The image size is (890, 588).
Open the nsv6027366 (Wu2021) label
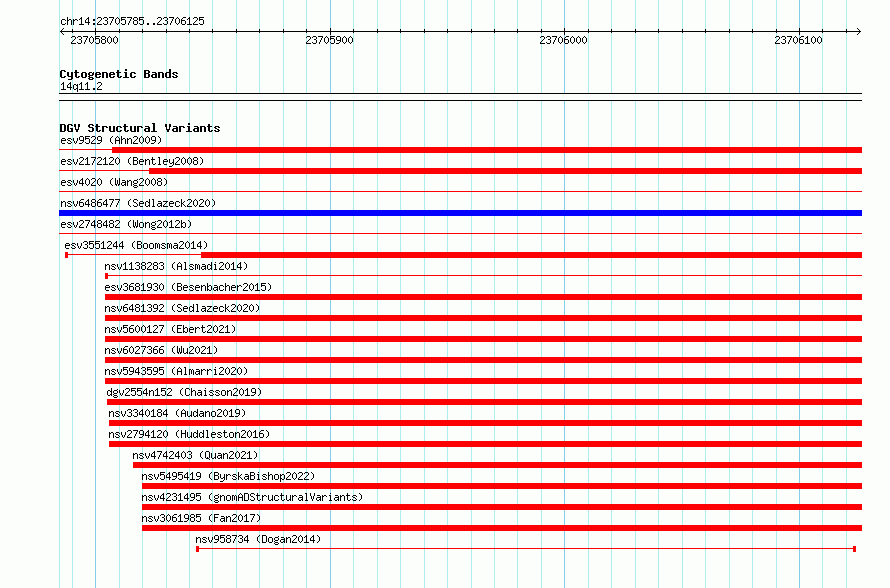(x=161, y=350)
